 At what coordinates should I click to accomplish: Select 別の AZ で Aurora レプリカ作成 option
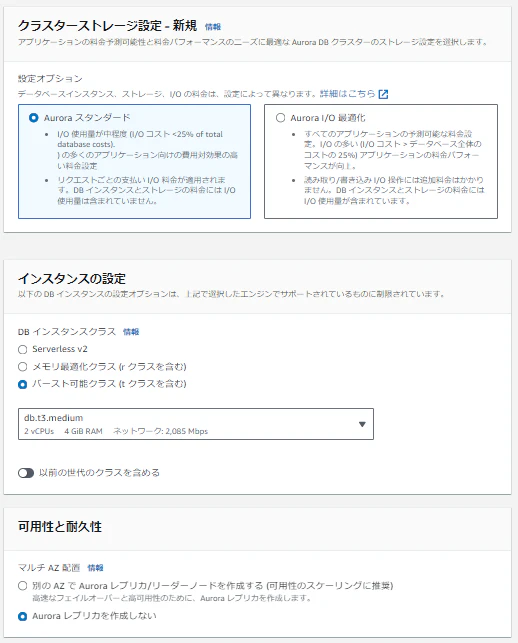tap(23, 586)
